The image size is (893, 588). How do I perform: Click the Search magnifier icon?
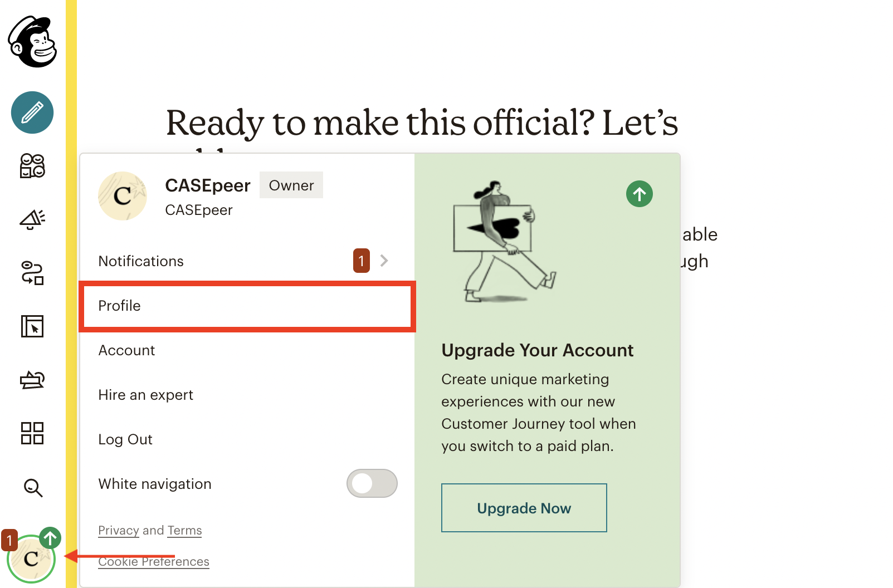point(33,487)
